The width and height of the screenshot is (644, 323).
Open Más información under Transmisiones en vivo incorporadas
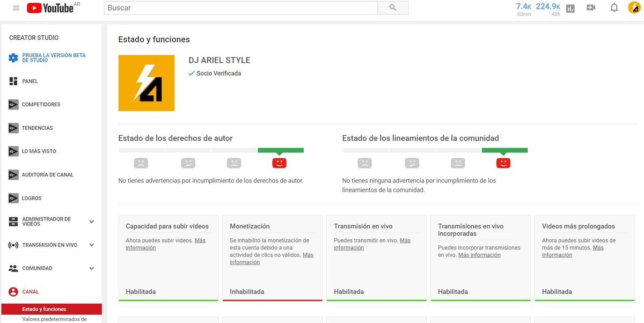(x=479, y=255)
